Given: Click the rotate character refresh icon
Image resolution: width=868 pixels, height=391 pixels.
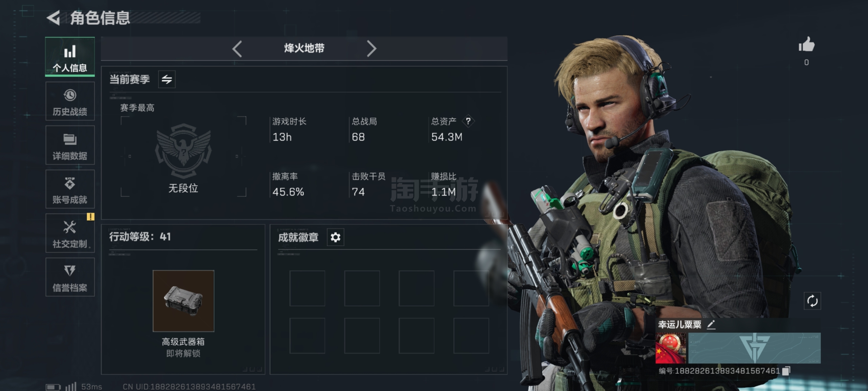Looking at the screenshot, I should click(812, 301).
